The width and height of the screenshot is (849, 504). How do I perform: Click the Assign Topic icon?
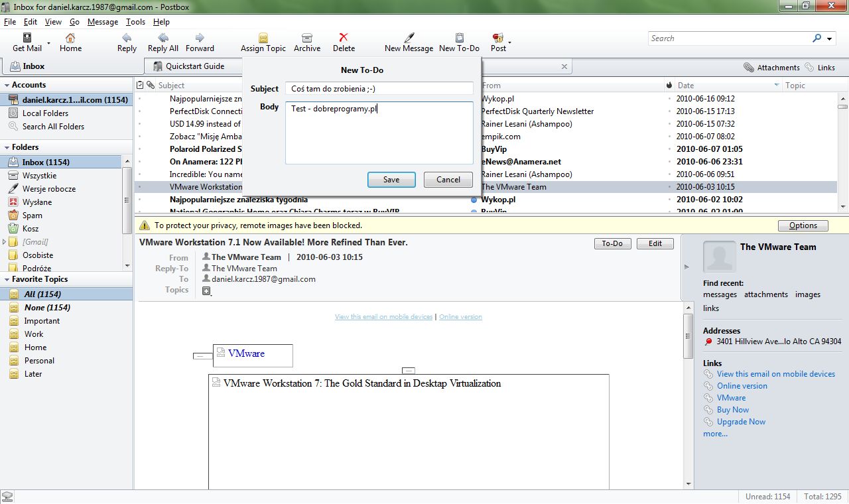pyautogui.click(x=263, y=38)
